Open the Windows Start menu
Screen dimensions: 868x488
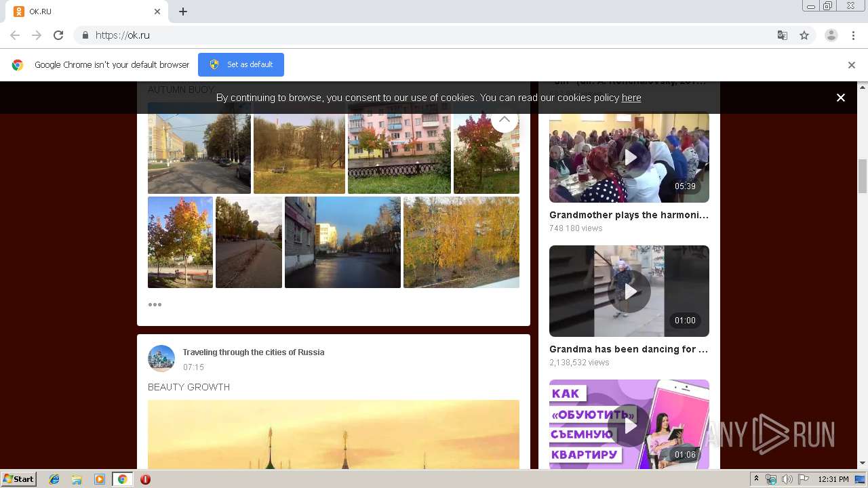18,479
